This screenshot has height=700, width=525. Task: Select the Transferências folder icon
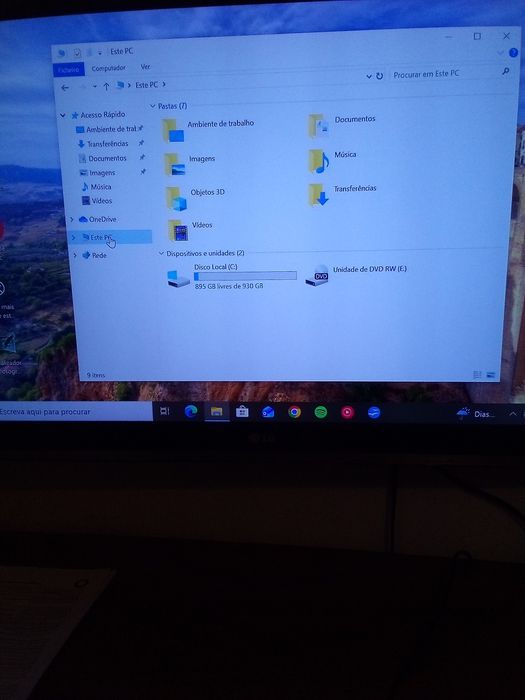pyautogui.click(x=318, y=195)
